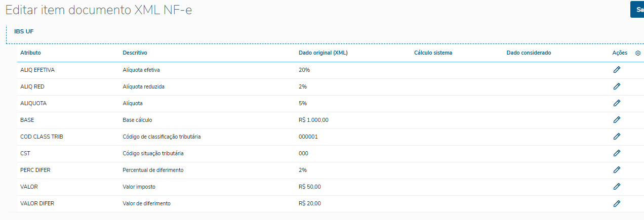Click the 000001 classification code cell
The height and width of the screenshot is (220, 644).
coord(308,137)
